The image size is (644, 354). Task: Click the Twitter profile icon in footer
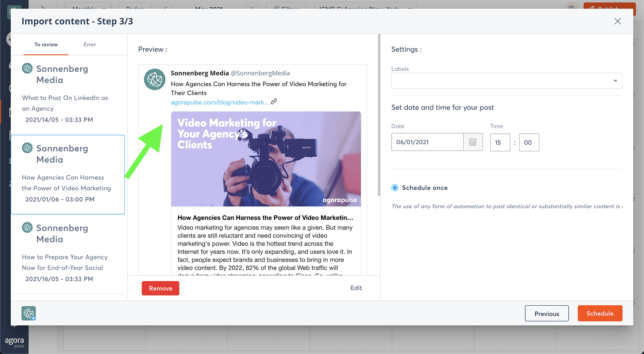pos(29,313)
